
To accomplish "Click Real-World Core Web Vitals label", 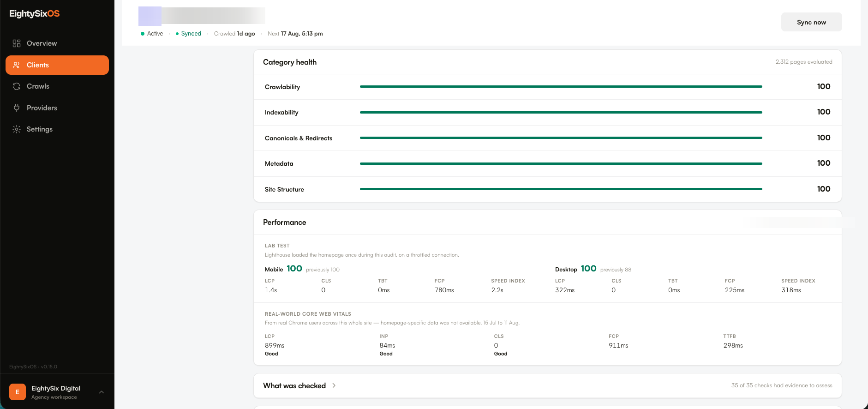I will click(x=308, y=314).
